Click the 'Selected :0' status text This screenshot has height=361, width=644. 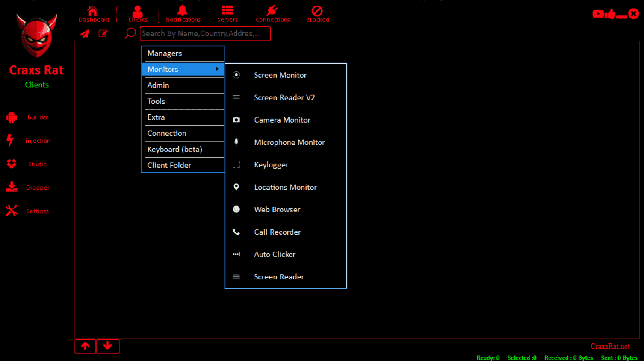click(x=522, y=358)
